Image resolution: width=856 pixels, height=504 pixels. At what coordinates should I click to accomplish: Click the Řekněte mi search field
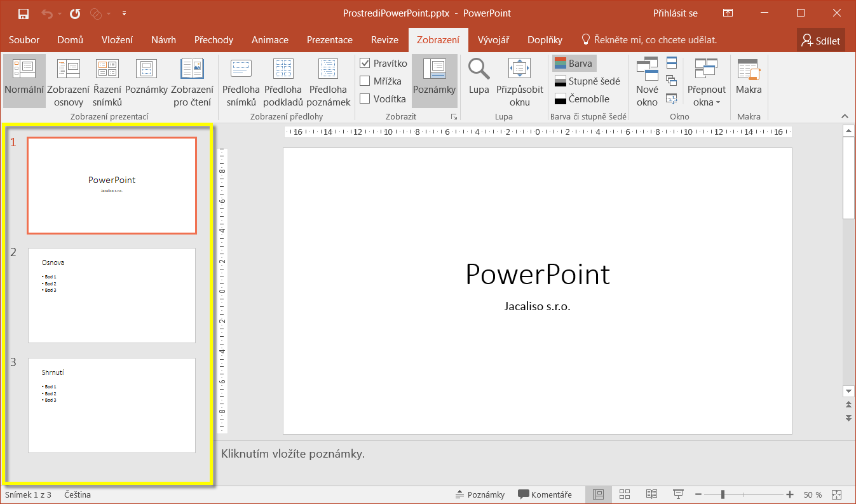(x=649, y=40)
